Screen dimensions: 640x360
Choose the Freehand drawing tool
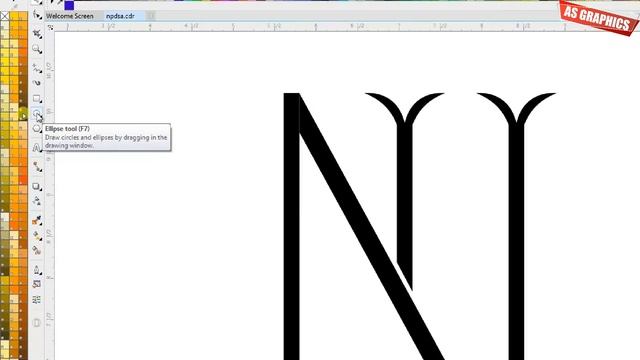pyautogui.click(x=37, y=69)
